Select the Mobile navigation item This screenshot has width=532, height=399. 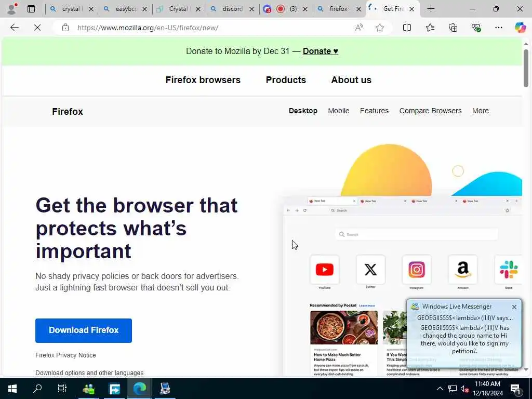(x=339, y=111)
